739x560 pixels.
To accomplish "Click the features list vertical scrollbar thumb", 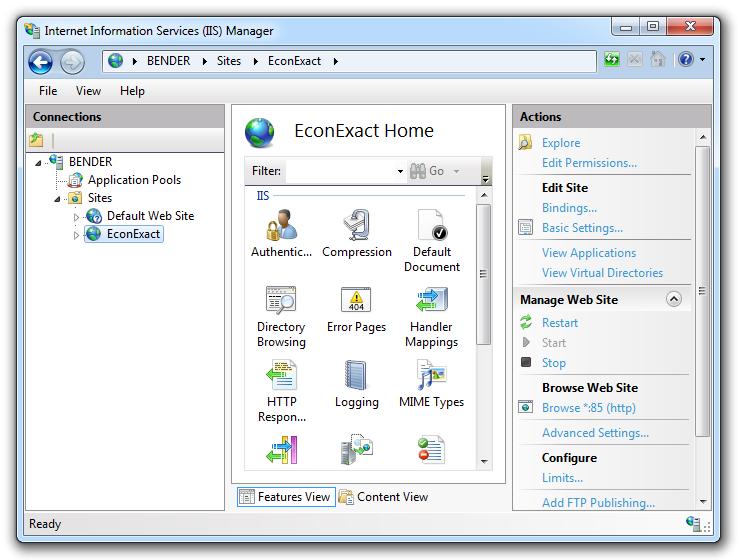I will [483, 274].
